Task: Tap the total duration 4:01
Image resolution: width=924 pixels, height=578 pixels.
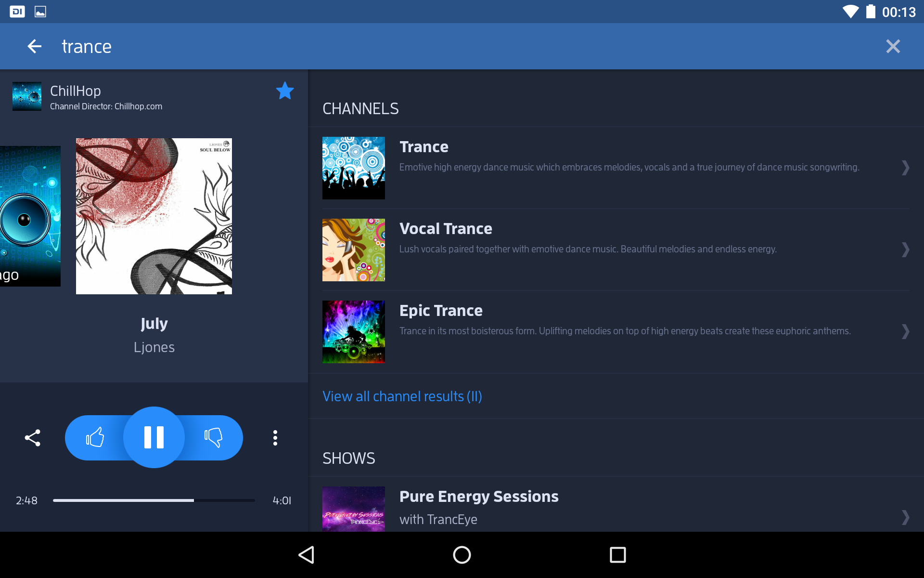Action: point(282,500)
